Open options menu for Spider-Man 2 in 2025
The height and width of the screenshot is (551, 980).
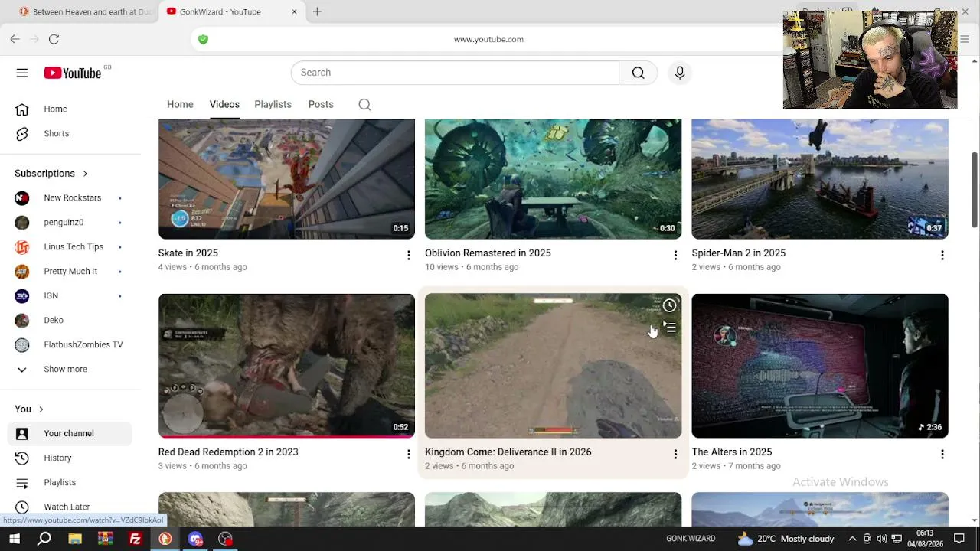click(942, 256)
